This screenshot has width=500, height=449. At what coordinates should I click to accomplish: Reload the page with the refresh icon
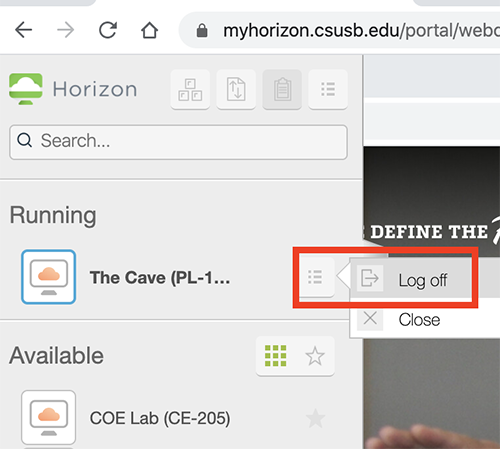pos(108,30)
